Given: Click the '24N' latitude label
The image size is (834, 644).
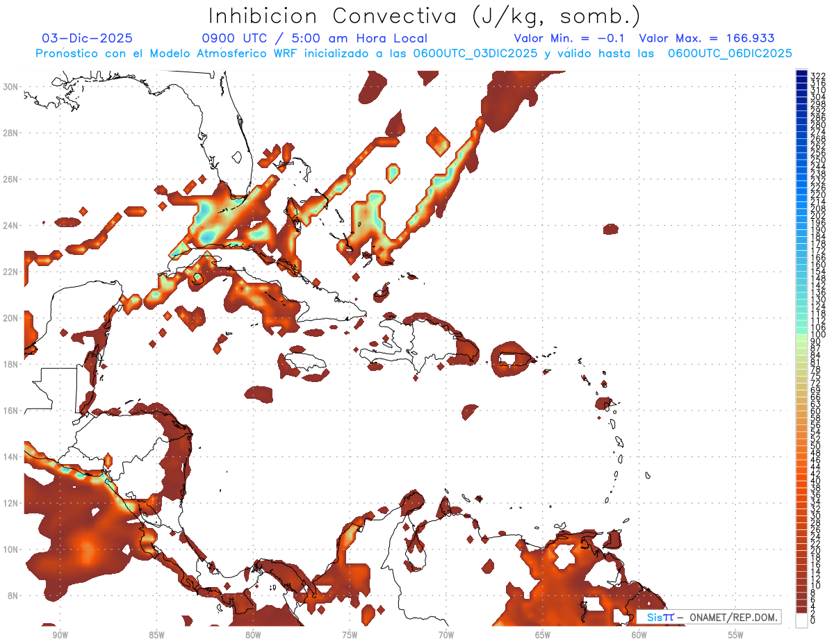Looking at the screenshot, I should (x=11, y=226).
